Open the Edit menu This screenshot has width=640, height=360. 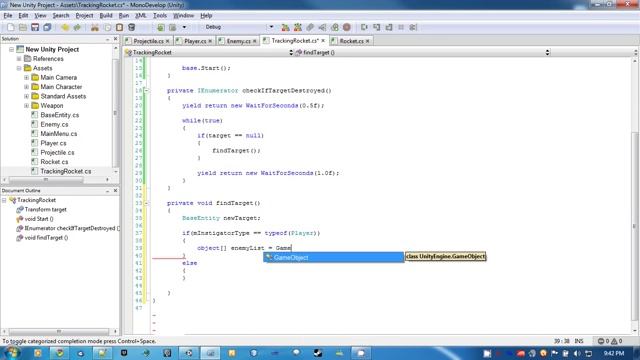[23, 16]
